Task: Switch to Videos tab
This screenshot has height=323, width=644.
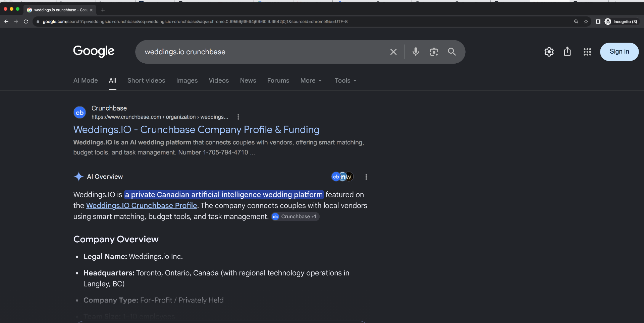Action: (219, 80)
